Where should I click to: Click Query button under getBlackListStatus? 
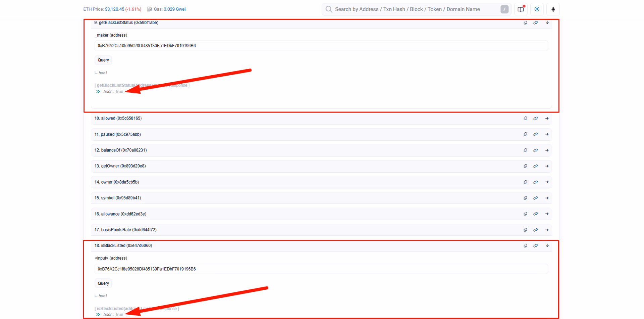103,60
